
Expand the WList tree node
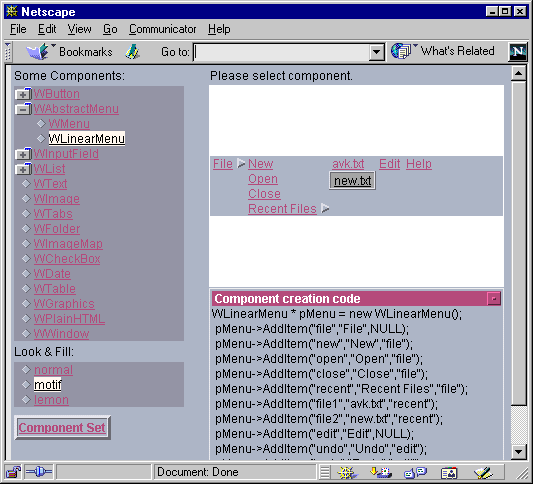click(x=23, y=169)
